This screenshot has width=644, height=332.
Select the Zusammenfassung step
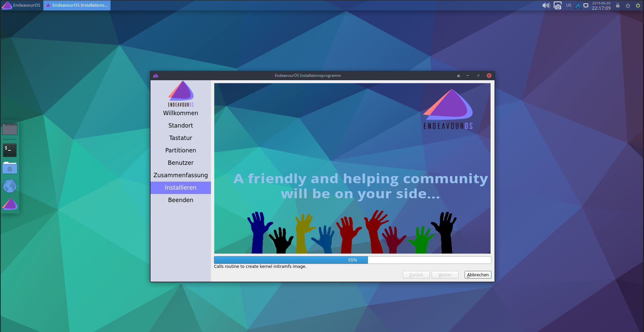pos(181,175)
